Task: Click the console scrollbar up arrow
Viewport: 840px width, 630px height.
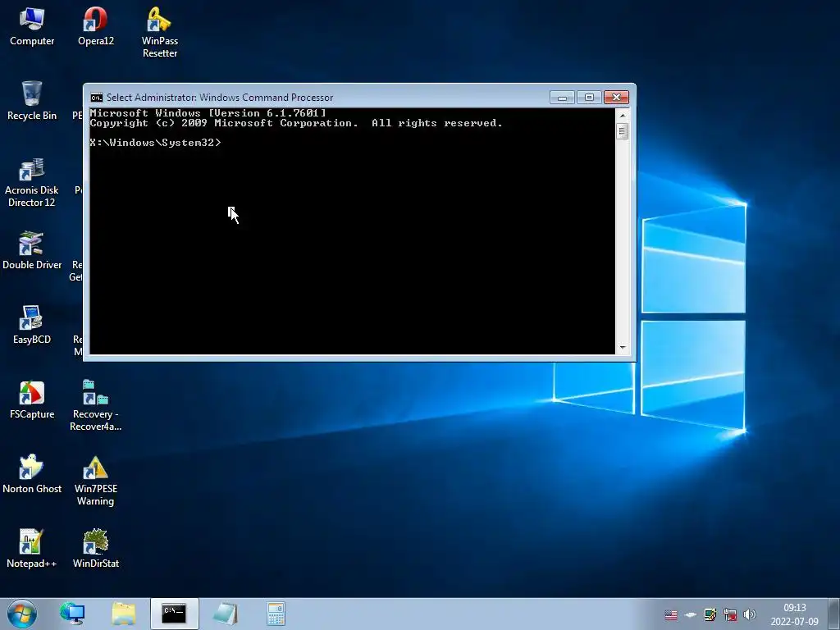Action: [622, 115]
